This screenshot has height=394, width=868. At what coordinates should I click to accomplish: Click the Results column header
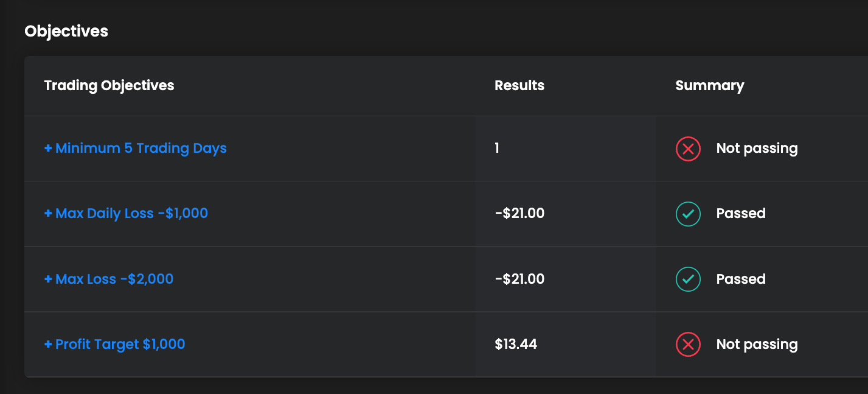click(519, 86)
